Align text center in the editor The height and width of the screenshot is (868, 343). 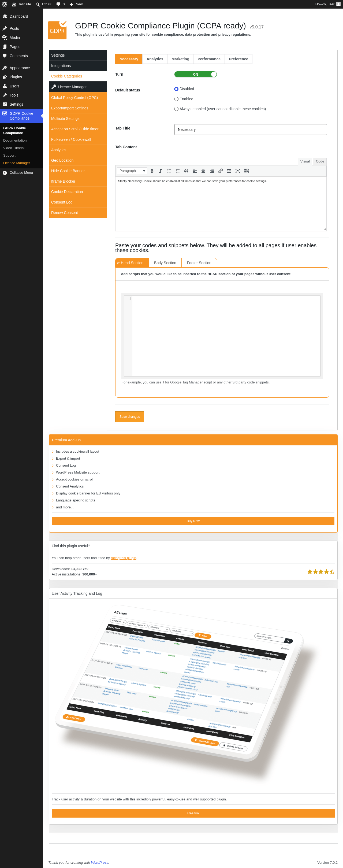click(203, 171)
